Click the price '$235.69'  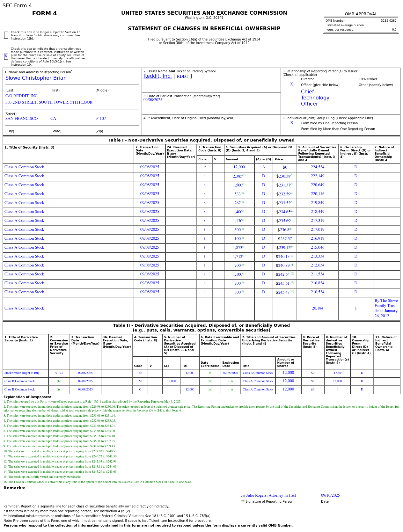[283, 221]
